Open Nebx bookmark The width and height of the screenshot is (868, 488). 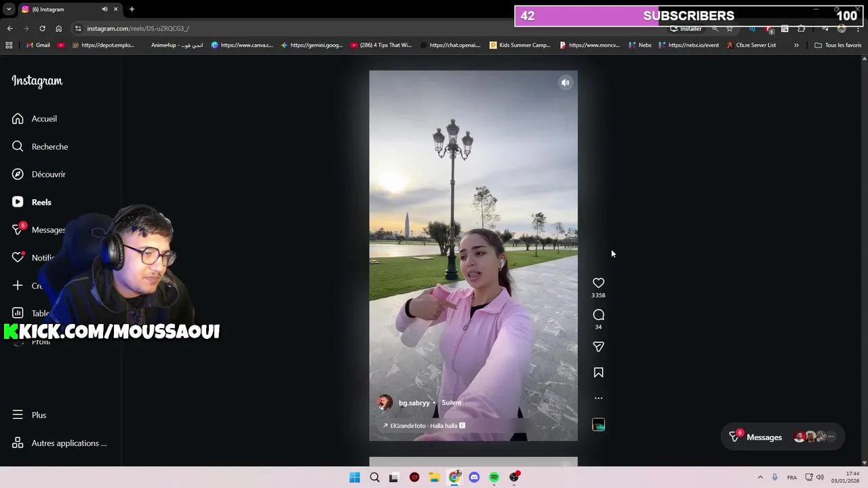coord(639,45)
